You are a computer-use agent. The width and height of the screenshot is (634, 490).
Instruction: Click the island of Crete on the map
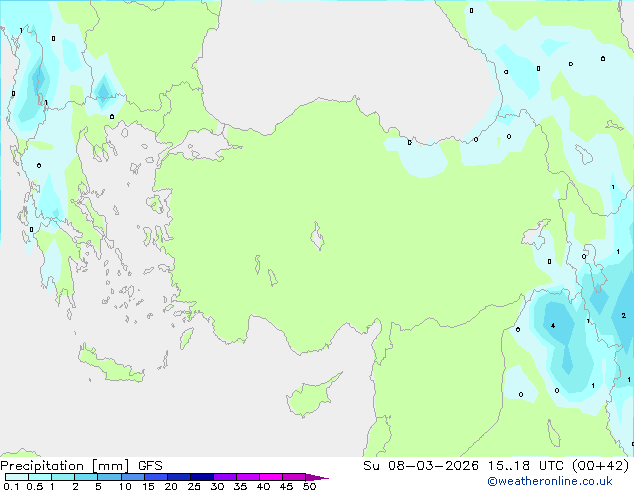pyautogui.click(x=111, y=363)
